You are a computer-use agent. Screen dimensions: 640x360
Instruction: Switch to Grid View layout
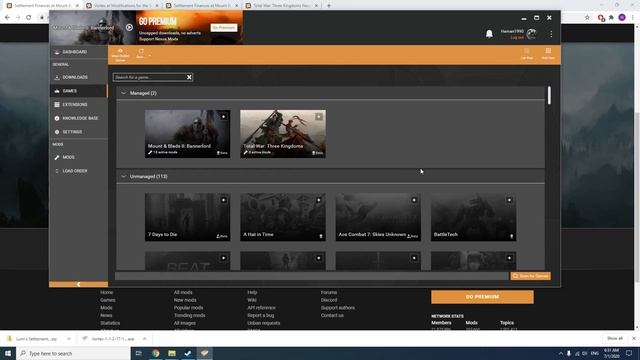coord(548,53)
